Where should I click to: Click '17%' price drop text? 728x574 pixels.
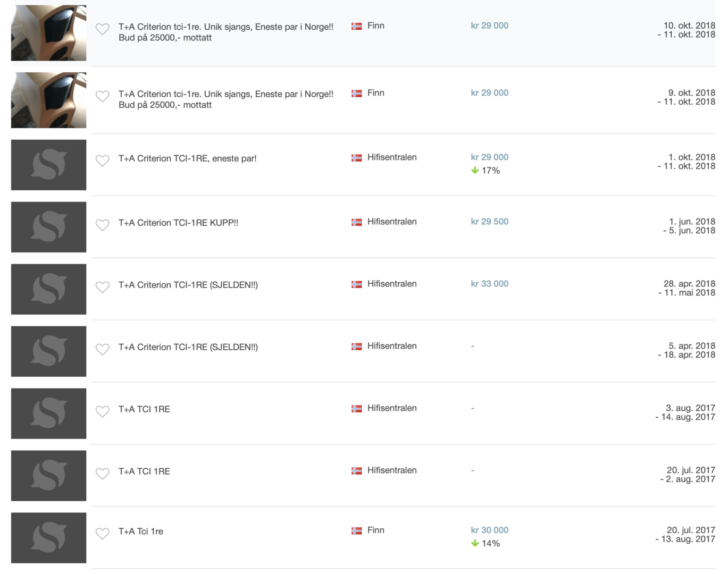[491, 171]
